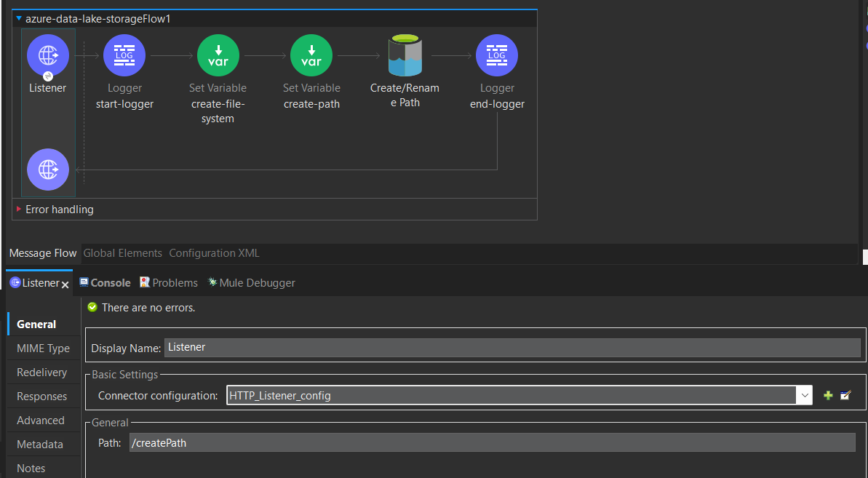Click the end-logger Logger icon
The image size is (868, 478).
pyautogui.click(x=496, y=55)
